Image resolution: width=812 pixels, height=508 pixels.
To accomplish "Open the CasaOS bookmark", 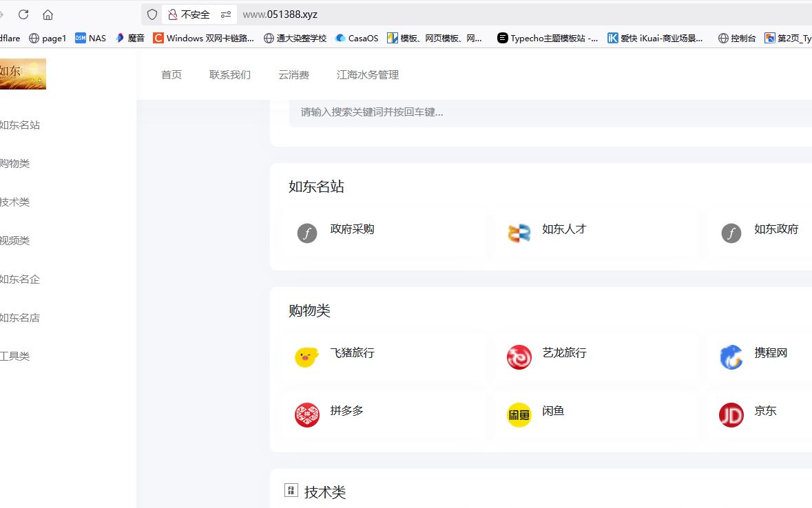I will coord(357,39).
